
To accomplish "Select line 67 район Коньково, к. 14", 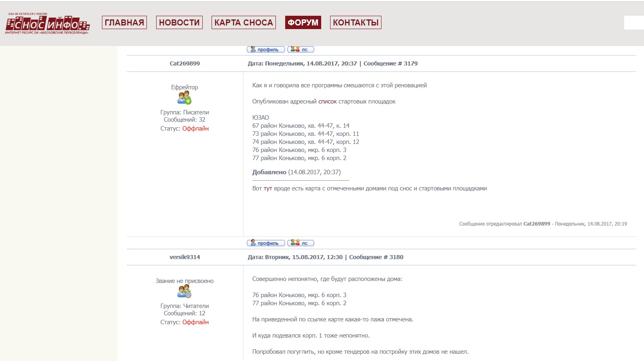I will 301,126.
